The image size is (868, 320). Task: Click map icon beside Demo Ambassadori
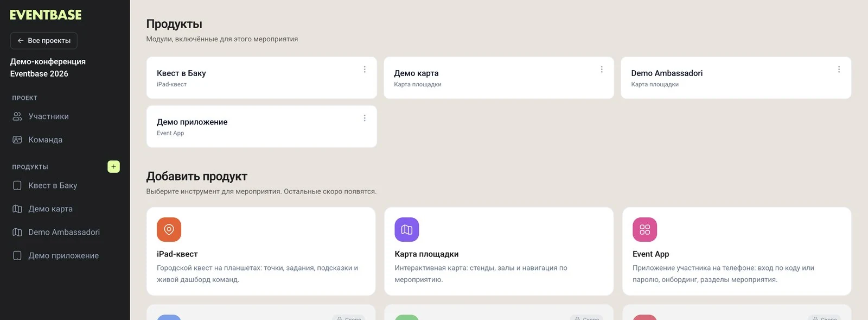pyautogui.click(x=17, y=232)
